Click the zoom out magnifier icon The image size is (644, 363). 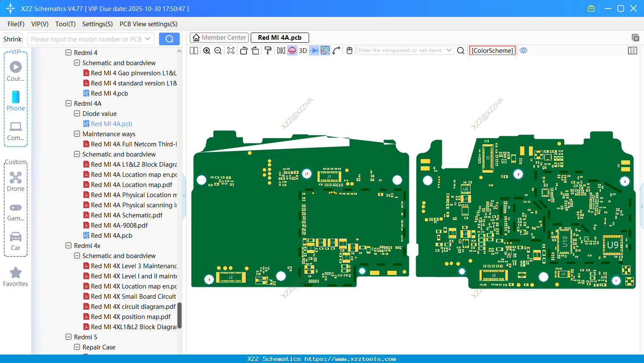pyautogui.click(x=218, y=51)
